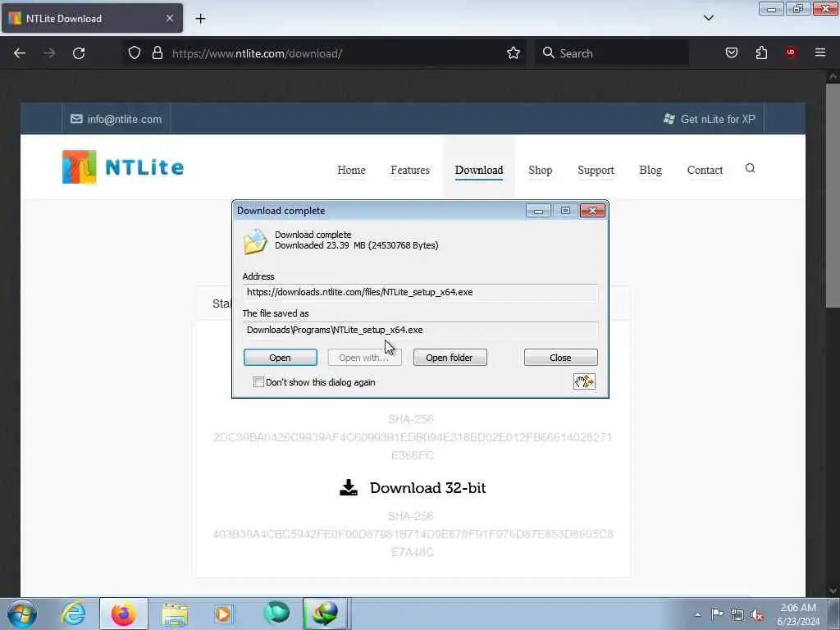The height and width of the screenshot is (630, 840).
Task: Click Close button in download dialog
Action: 560,358
